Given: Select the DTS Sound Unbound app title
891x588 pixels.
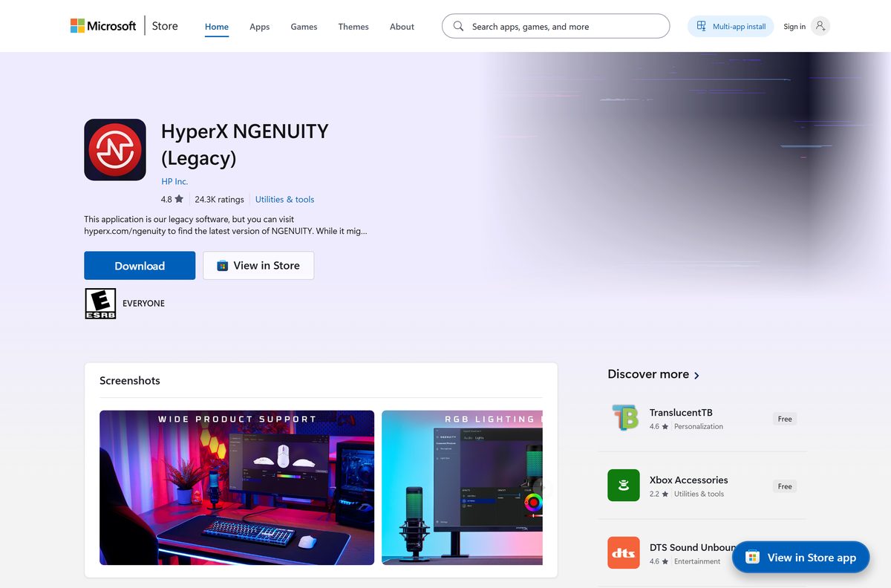Looking at the screenshot, I should tap(693, 547).
